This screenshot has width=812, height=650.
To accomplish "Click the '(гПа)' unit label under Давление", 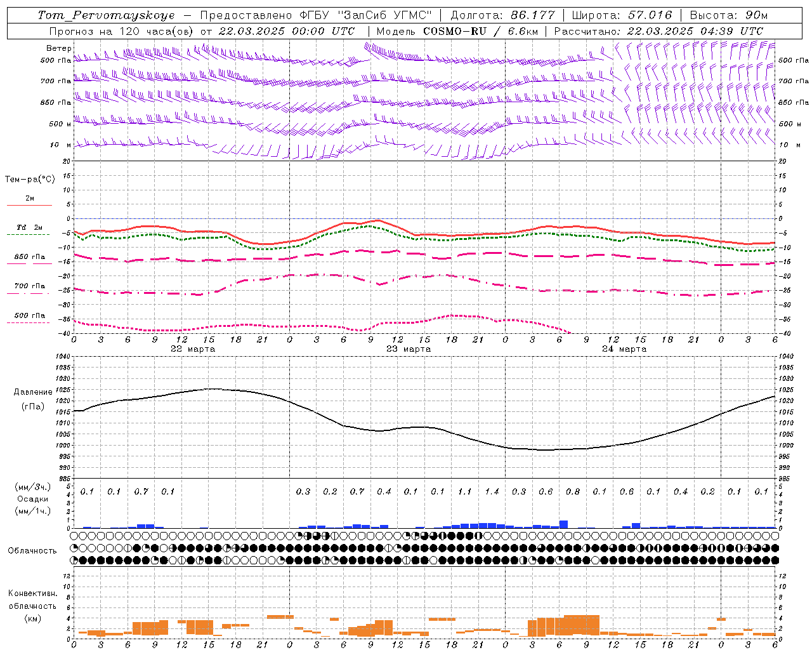I will [33, 407].
